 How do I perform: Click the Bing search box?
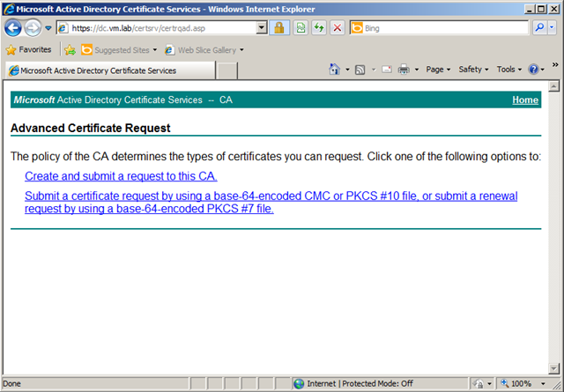tap(439, 28)
